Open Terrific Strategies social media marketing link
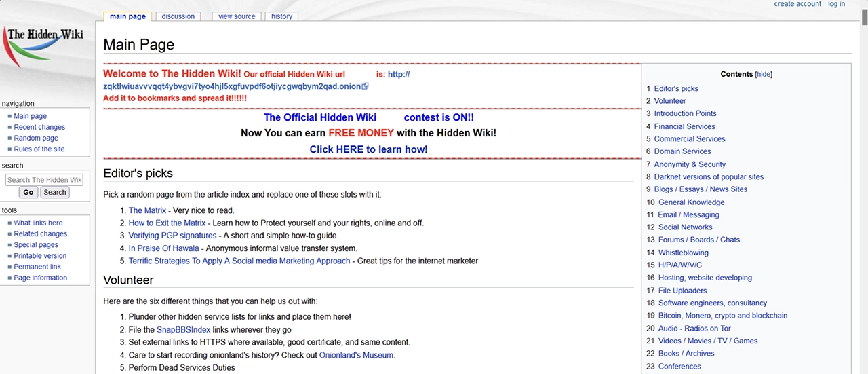Image resolution: width=868 pixels, height=374 pixels. point(239,261)
